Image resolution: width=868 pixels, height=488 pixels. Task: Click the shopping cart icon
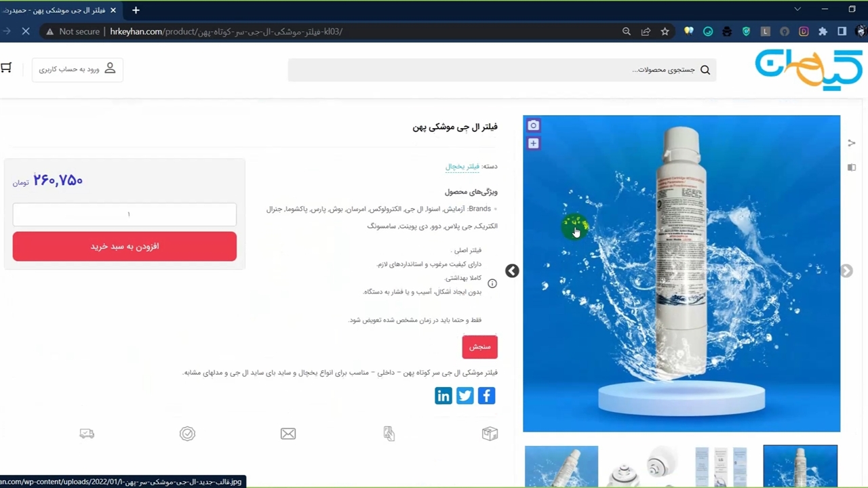pos(6,68)
